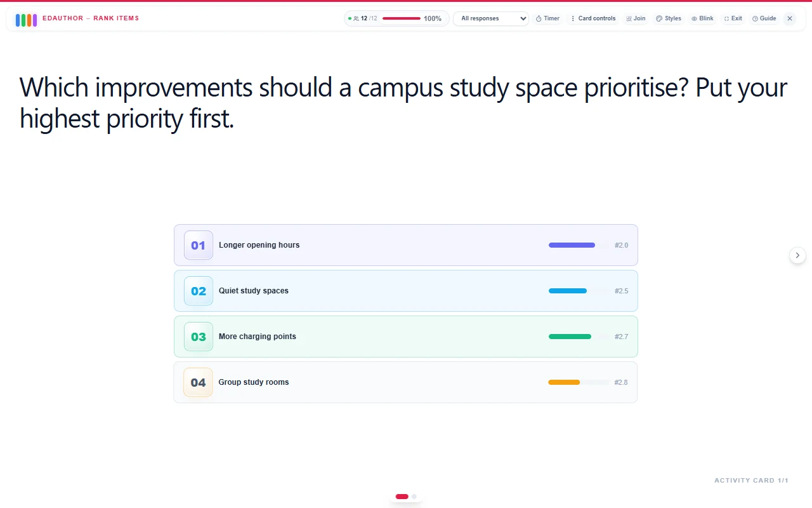Open Card controls menu
The height and width of the screenshot is (508, 812).
pos(593,18)
